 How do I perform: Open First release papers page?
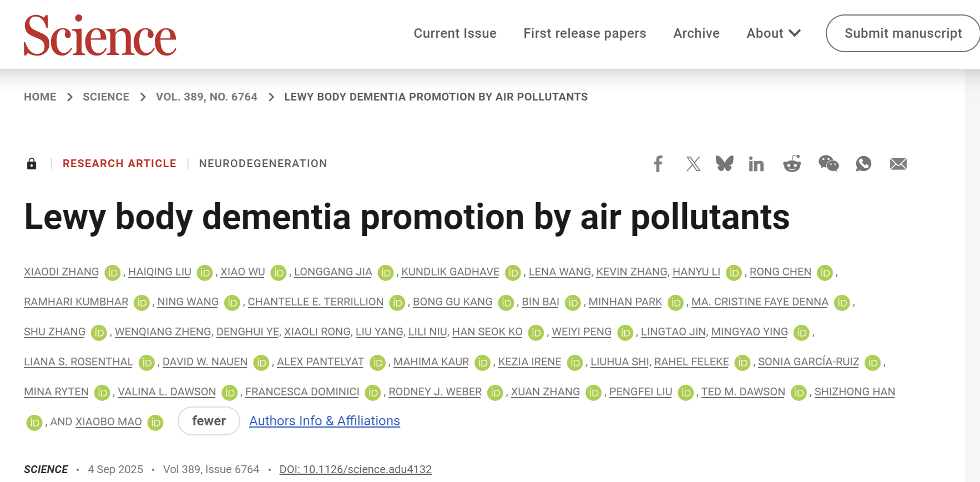tap(584, 33)
